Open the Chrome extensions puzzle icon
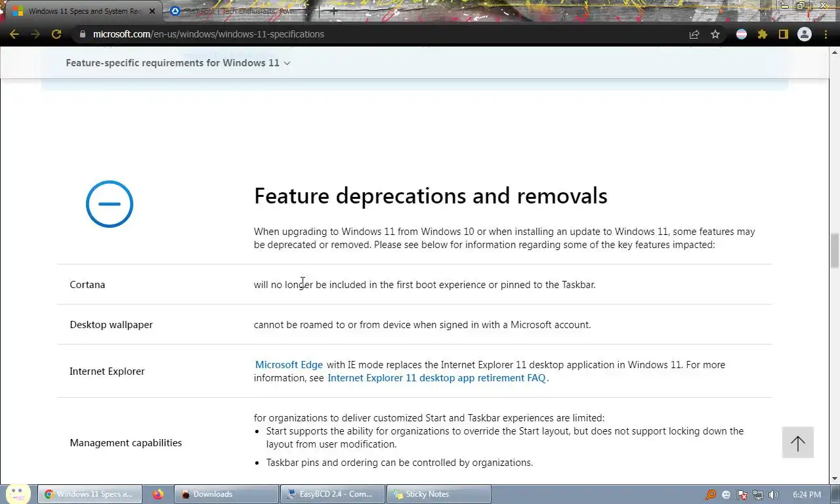Viewport: 840px width, 504px height. [x=763, y=34]
